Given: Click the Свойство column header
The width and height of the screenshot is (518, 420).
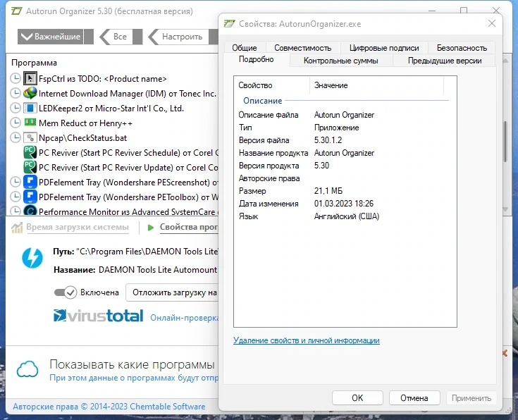Looking at the screenshot, I should [x=272, y=85].
